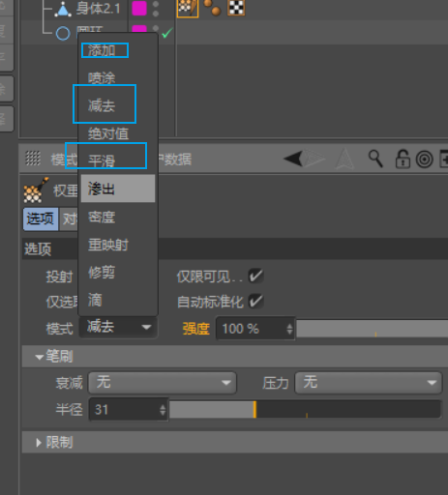The image size is (448, 495).
Task: Click the weight tool brush icon
Action: pos(36,190)
